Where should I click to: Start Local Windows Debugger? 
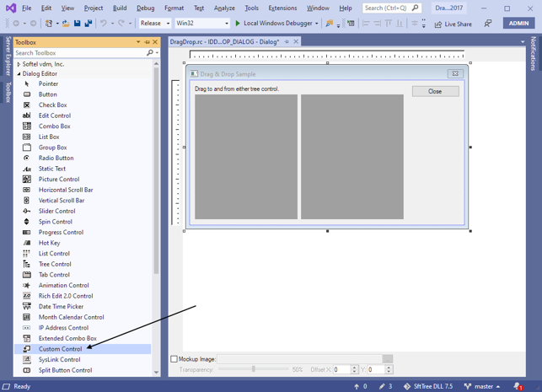(x=274, y=23)
